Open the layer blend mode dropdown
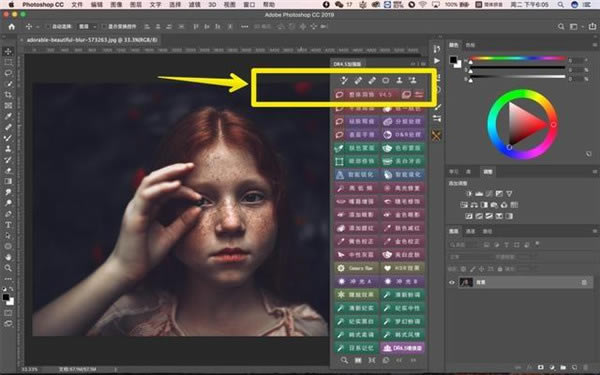The width and height of the screenshot is (600, 375). click(x=471, y=257)
